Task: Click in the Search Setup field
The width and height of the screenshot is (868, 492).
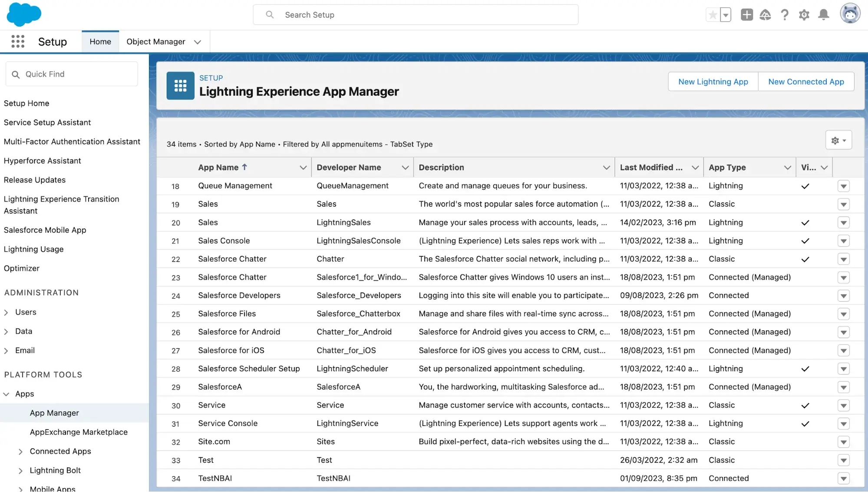Action: point(416,15)
